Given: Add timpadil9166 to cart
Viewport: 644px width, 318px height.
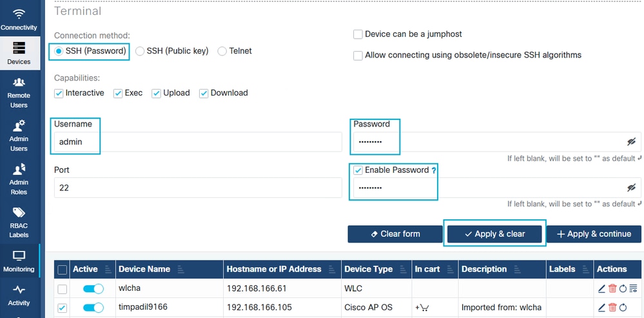Looking at the screenshot, I should point(422,308).
